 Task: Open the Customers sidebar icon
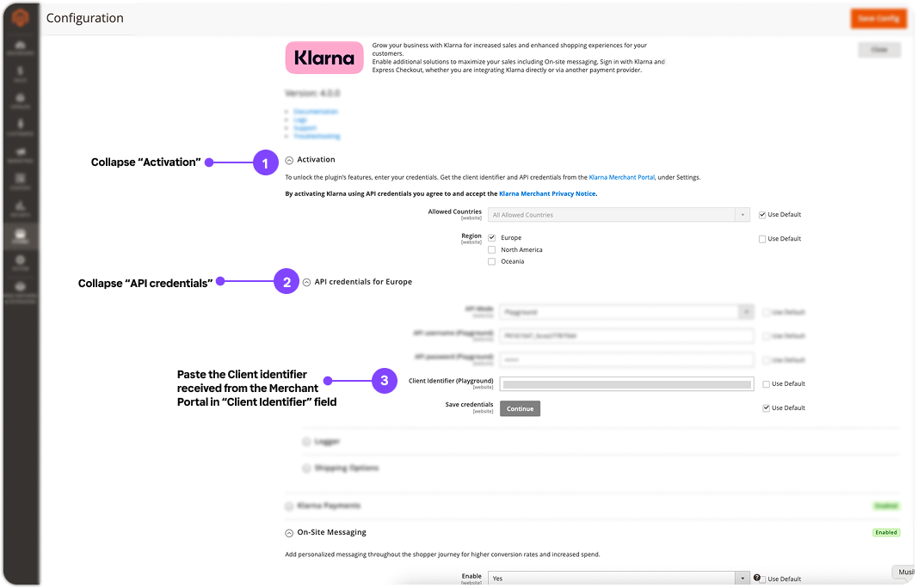[x=20, y=127]
